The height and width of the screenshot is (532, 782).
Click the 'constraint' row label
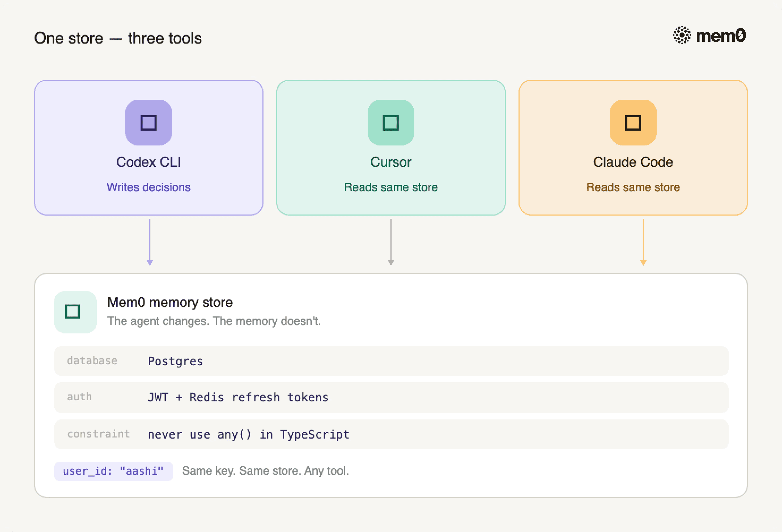tap(99, 434)
